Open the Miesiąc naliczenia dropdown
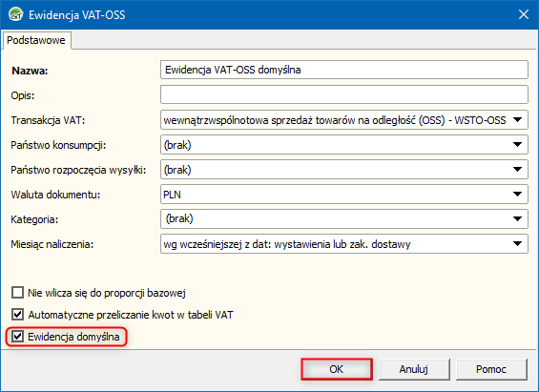This screenshot has width=539, height=392. [x=517, y=244]
